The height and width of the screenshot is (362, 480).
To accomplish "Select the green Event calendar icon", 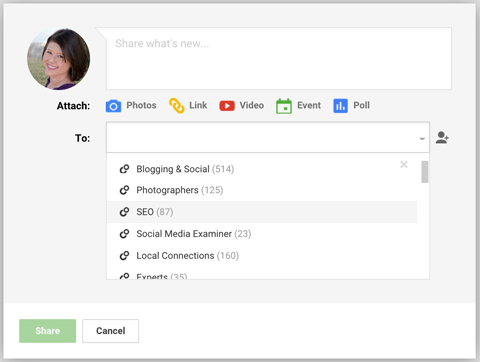I will coord(284,106).
